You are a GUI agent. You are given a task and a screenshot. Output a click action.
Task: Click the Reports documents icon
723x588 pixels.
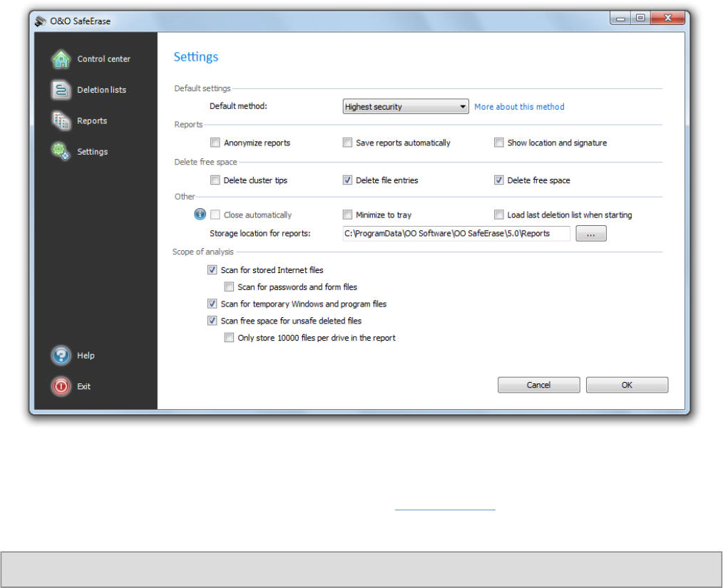click(61, 120)
